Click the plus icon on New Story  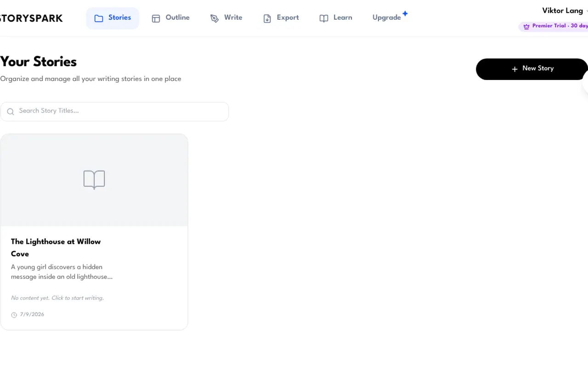[514, 69]
